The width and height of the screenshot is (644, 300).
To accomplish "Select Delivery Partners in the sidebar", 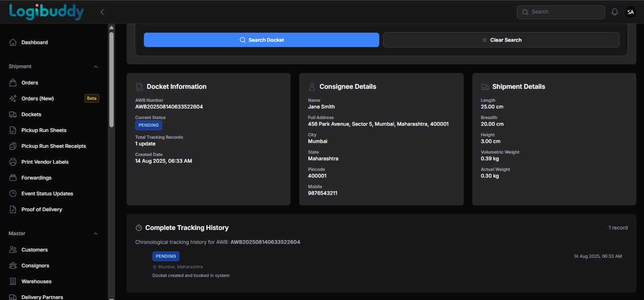I will 42,297.
